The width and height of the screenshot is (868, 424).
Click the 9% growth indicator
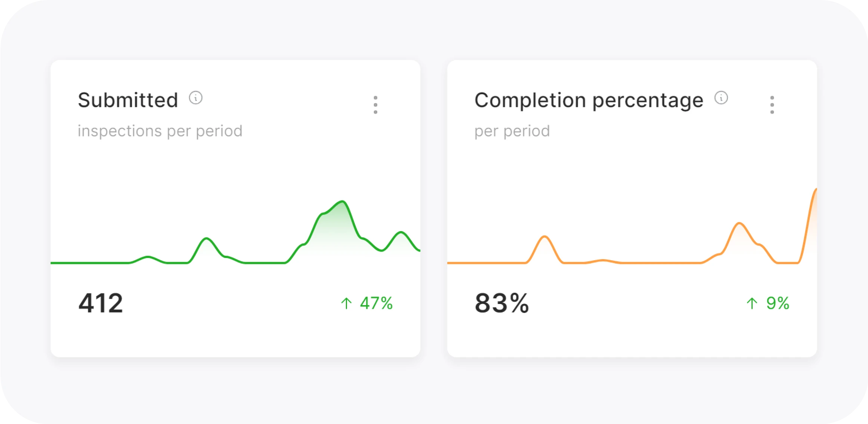pos(779,303)
